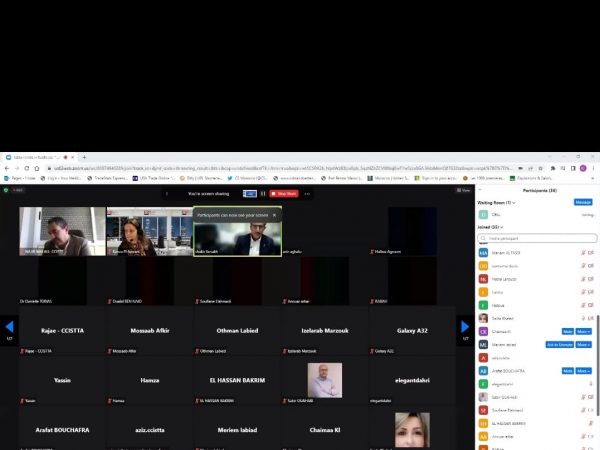This screenshot has width=600, height=450.
Task: Click the red REC recording indicator
Action: (18, 190)
